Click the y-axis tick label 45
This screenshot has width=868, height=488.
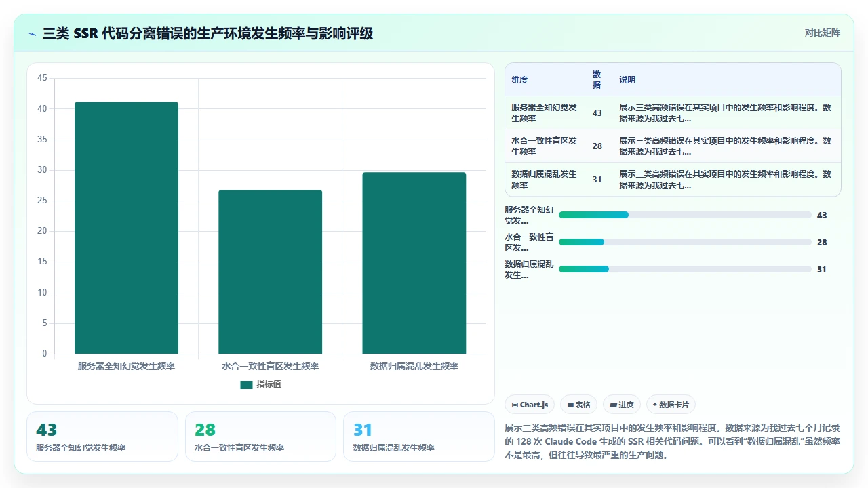click(x=42, y=78)
